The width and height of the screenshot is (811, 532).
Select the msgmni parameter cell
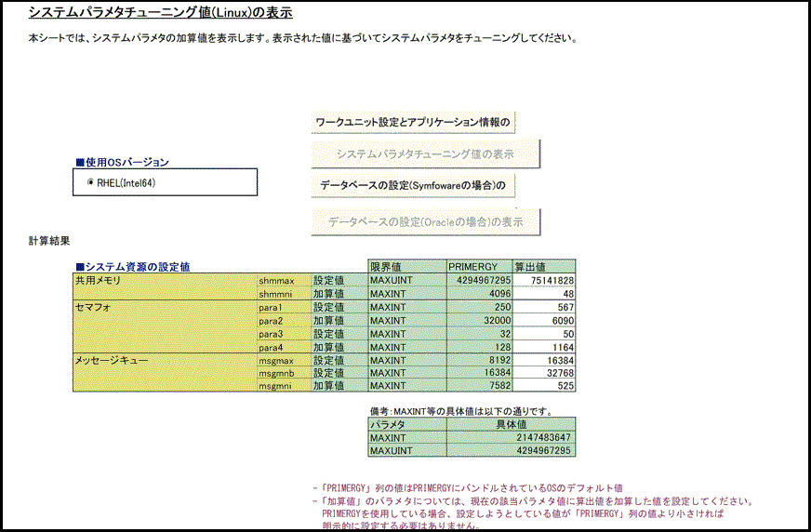point(284,386)
